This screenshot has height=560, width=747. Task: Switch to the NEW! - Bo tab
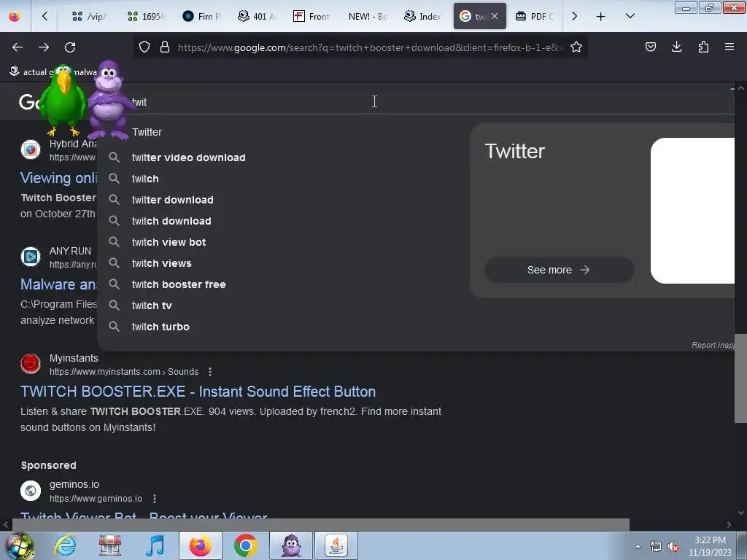[x=368, y=16]
